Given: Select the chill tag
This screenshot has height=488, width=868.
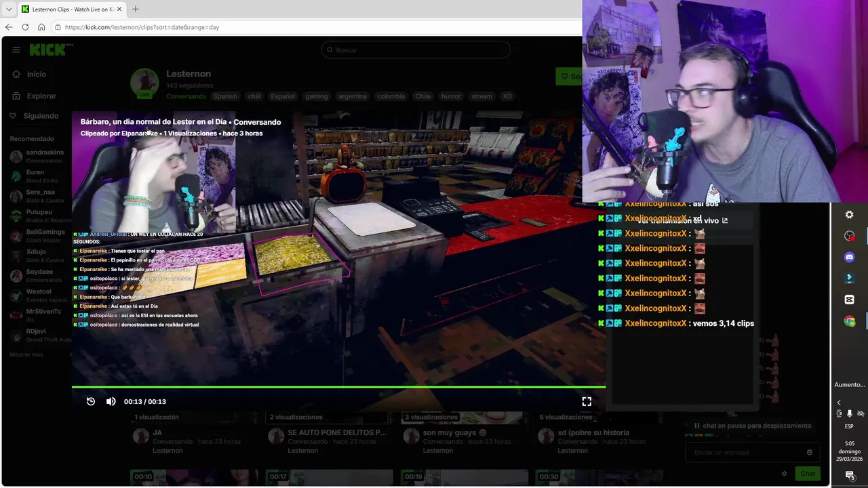Looking at the screenshot, I should click(x=254, y=96).
